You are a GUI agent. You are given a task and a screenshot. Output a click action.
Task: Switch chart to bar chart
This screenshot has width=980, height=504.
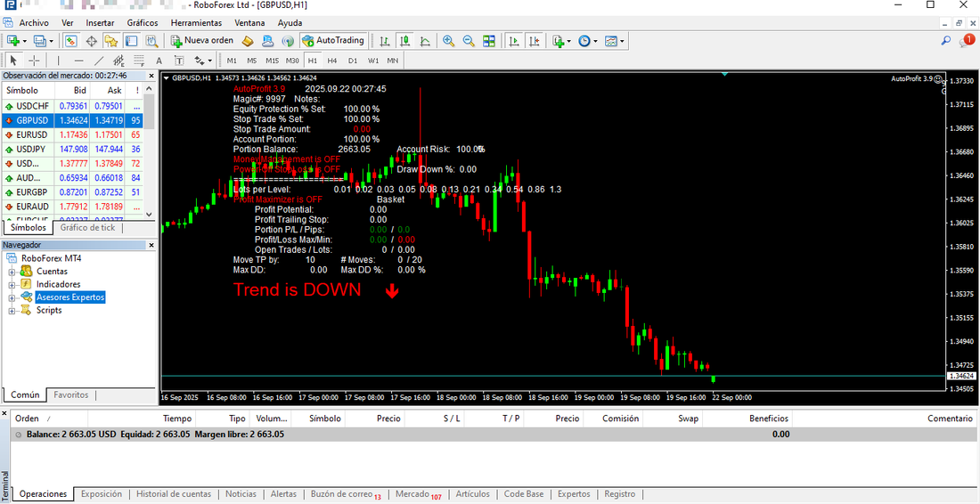tap(385, 41)
